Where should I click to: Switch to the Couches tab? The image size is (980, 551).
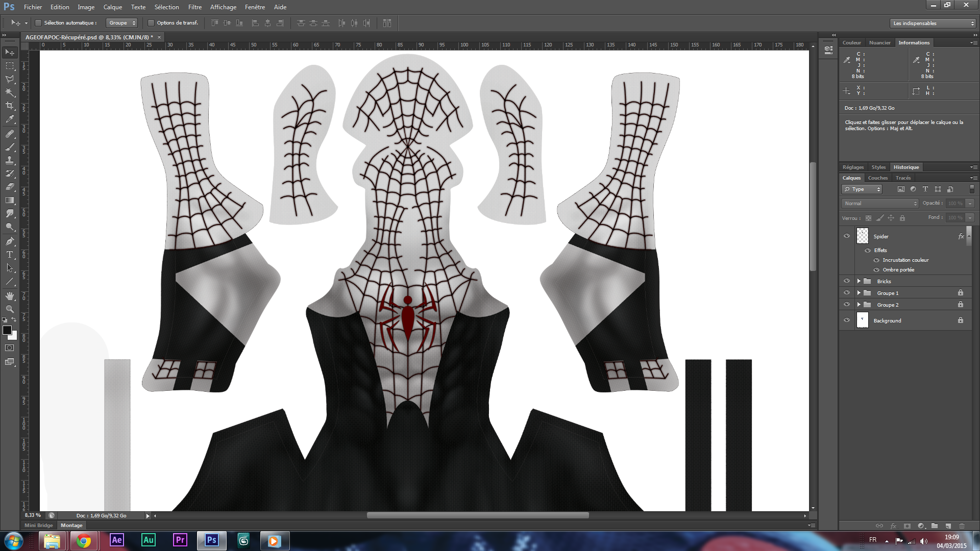(x=877, y=178)
